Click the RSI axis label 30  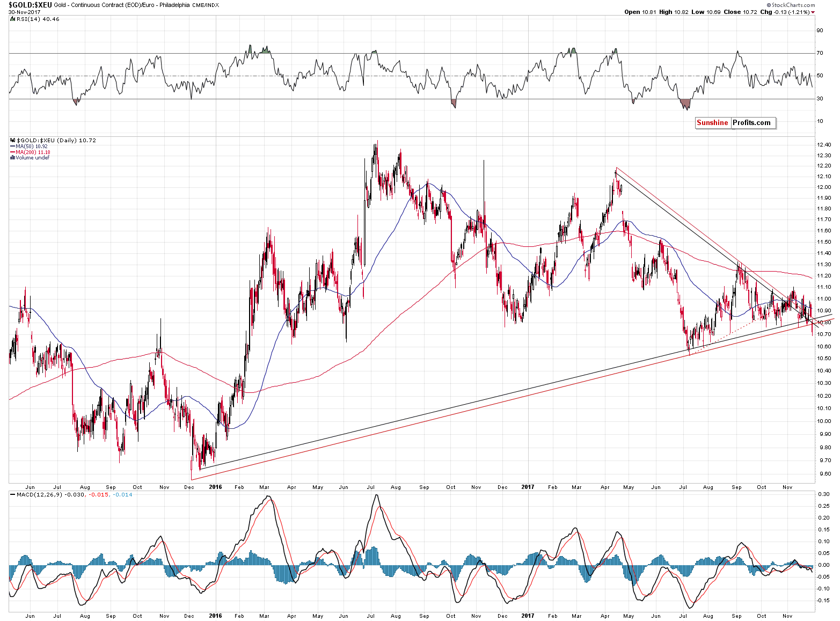[x=820, y=98]
